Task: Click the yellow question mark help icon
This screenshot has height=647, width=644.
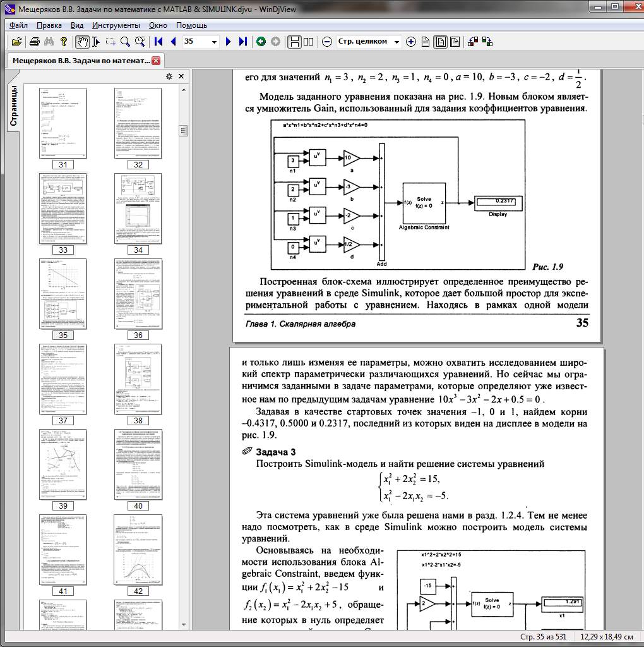Action: coord(64,42)
